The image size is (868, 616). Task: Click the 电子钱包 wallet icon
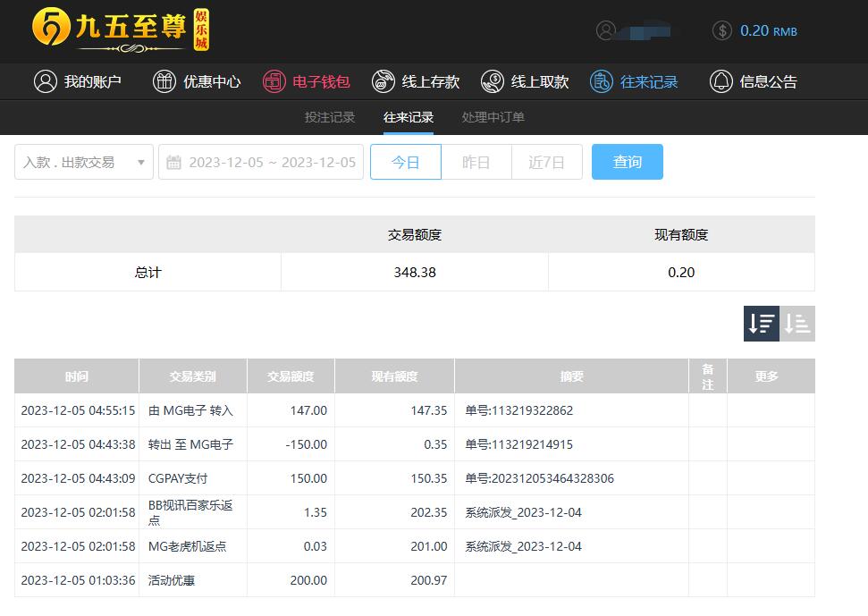click(274, 81)
